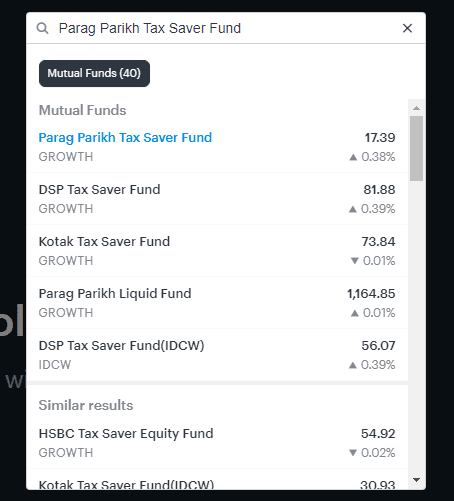
Task: Select Kotak Tax Saver Fund(IDCW) partial result
Action: point(217,480)
